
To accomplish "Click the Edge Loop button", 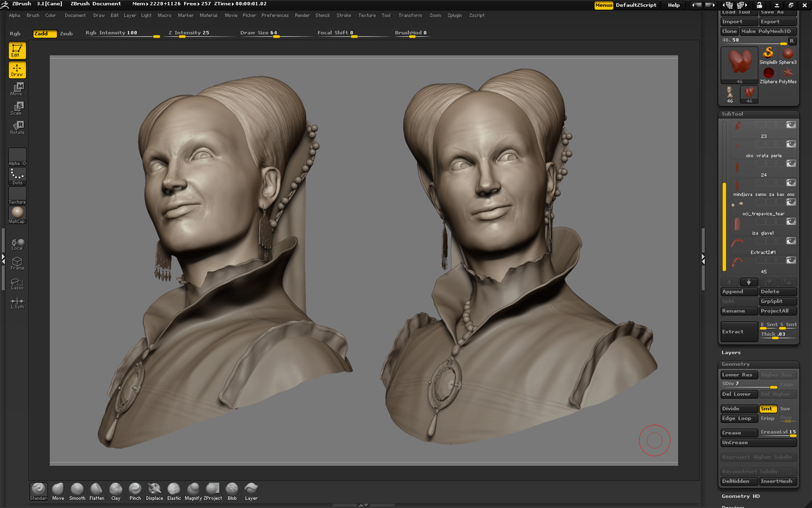I will pos(739,419).
